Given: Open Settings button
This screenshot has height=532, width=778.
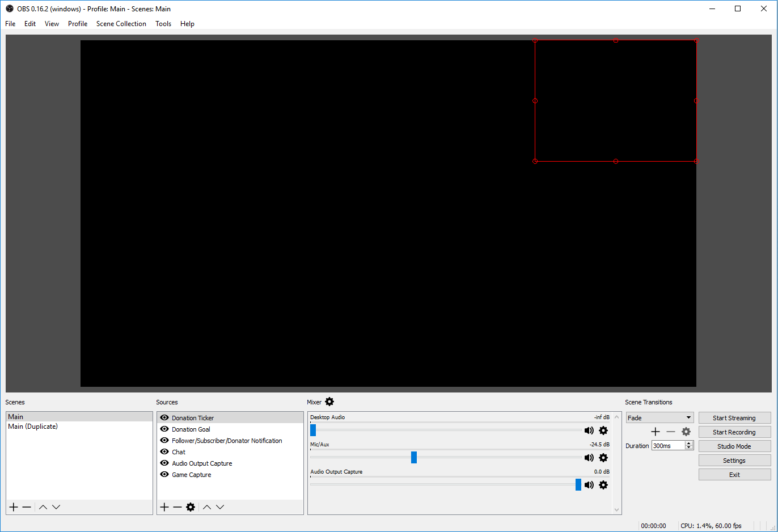Looking at the screenshot, I should tap(734, 461).
